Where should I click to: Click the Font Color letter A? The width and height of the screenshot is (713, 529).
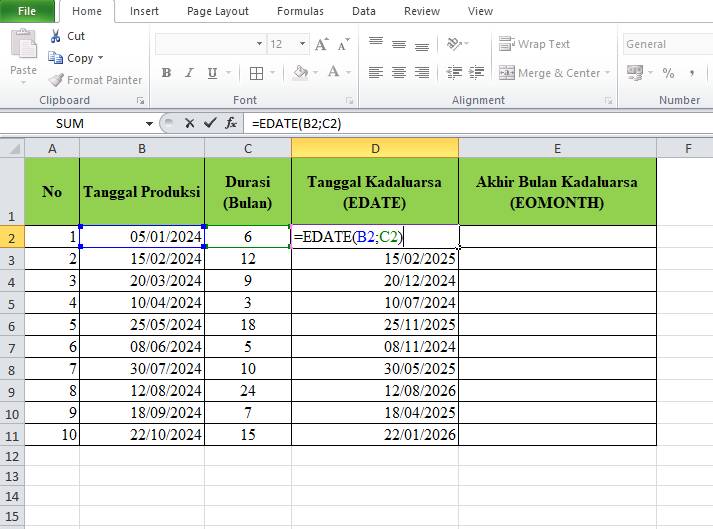point(333,72)
